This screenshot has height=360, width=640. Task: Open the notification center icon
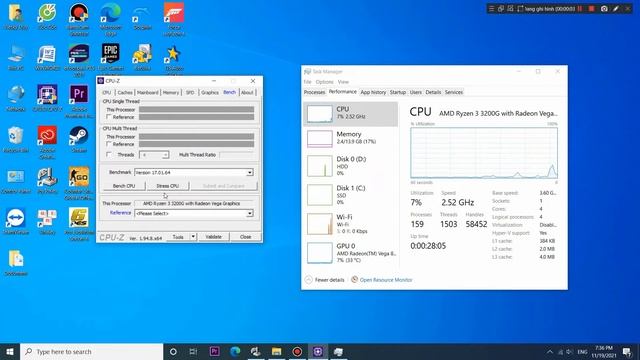pyautogui.click(x=627, y=351)
